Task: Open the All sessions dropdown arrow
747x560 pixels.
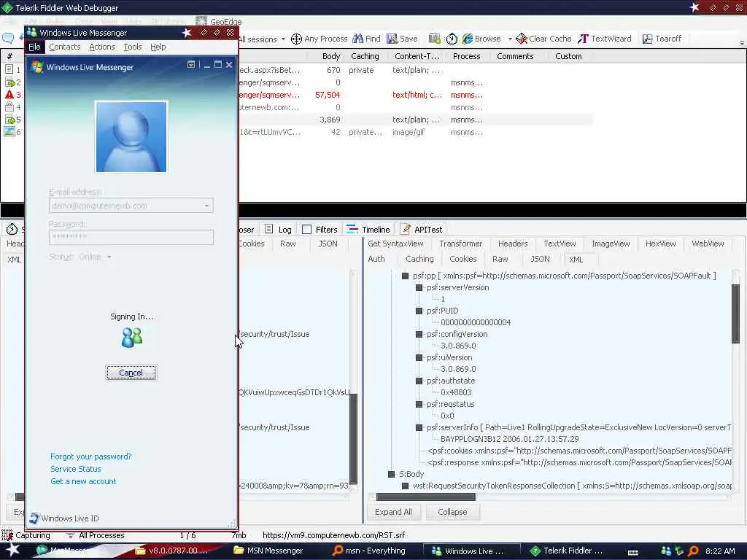Action: coord(283,39)
